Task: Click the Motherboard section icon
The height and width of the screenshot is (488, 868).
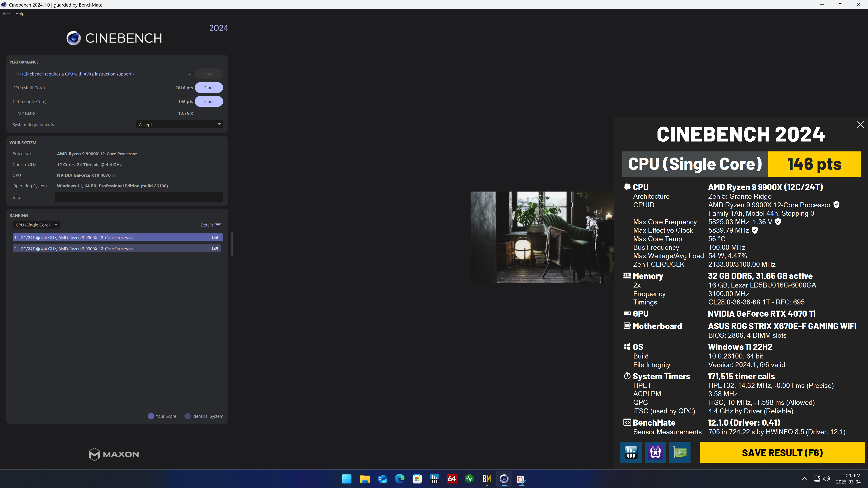Action: [627, 326]
